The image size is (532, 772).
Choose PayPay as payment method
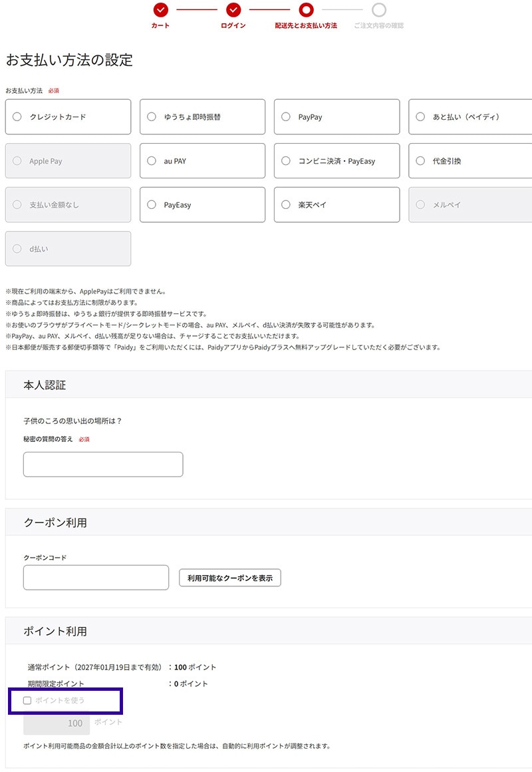pos(336,117)
